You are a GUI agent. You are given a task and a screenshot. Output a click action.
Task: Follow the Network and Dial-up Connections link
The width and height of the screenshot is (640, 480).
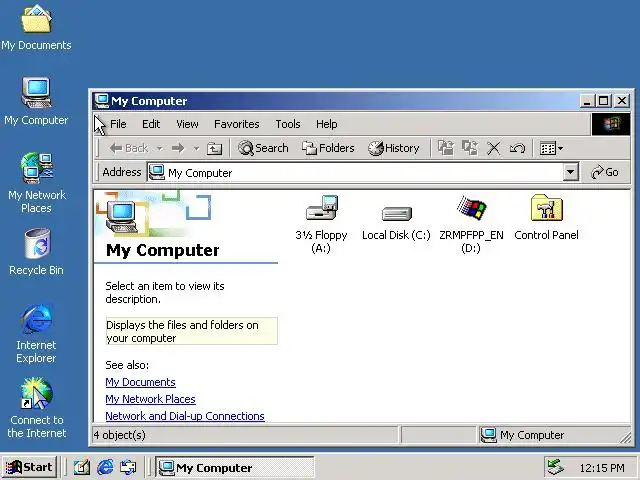point(185,416)
